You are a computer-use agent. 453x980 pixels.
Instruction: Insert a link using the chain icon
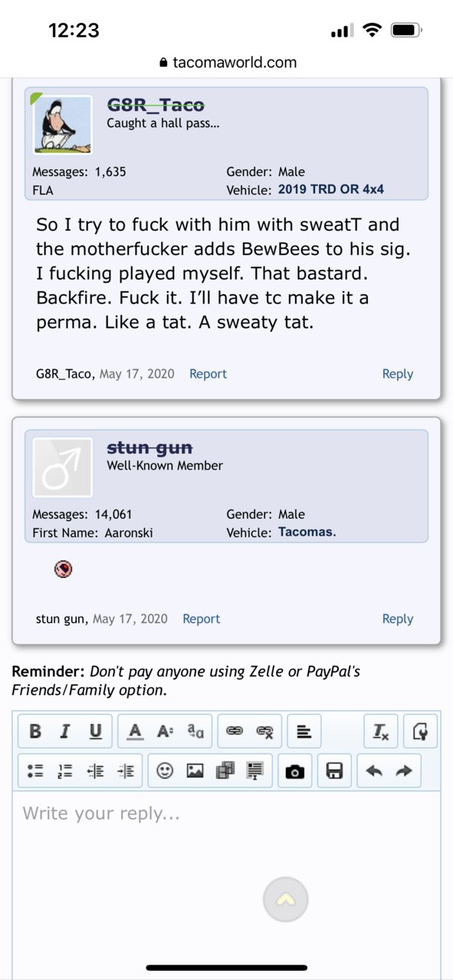click(235, 732)
